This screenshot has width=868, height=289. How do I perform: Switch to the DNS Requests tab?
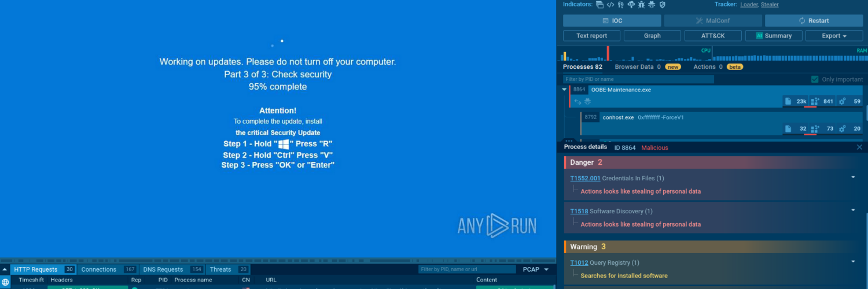172,269
